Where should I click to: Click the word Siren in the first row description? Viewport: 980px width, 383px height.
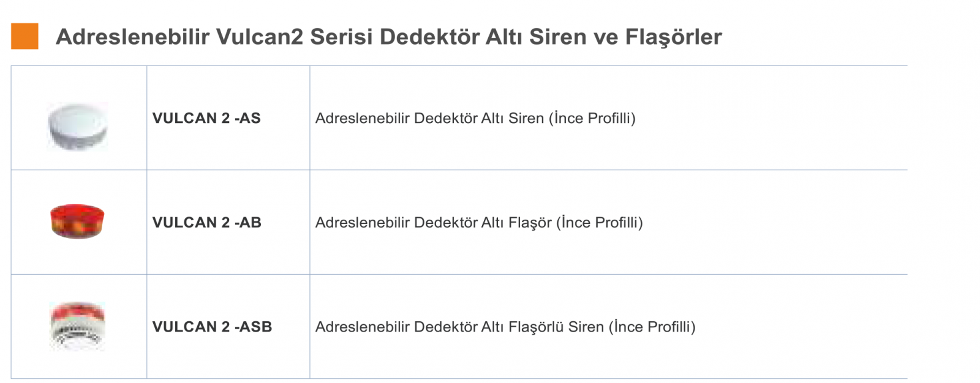tap(526, 118)
